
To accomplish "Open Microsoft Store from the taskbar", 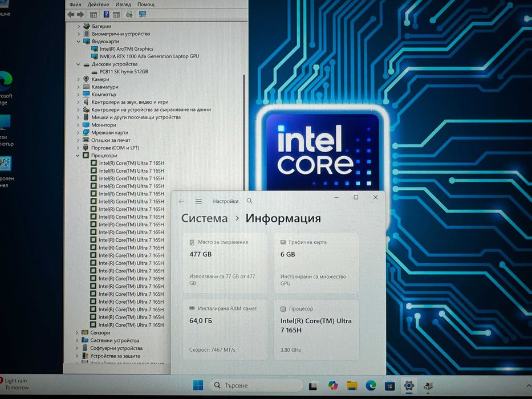I will click(x=389, y=385).
